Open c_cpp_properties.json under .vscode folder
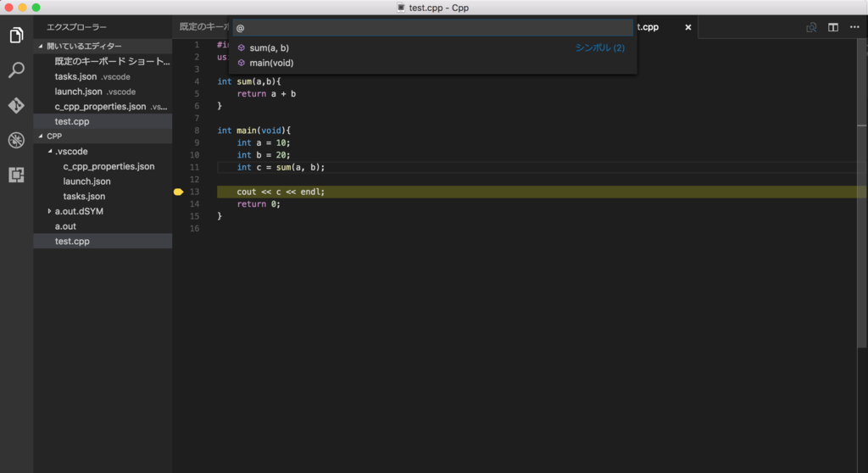 point(103,166)
